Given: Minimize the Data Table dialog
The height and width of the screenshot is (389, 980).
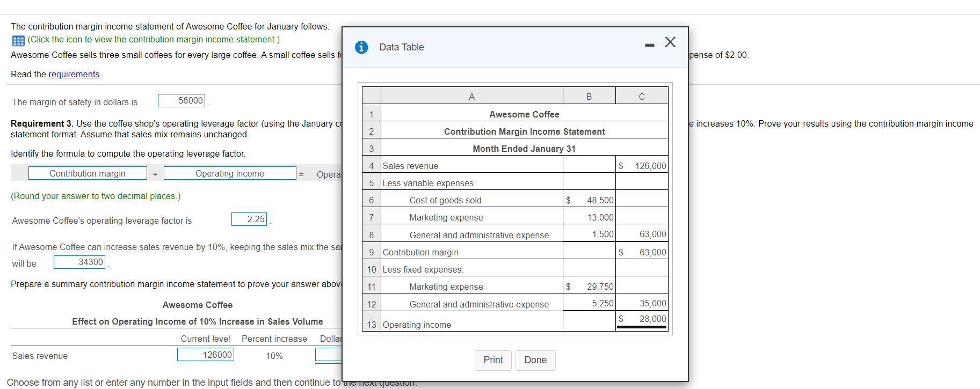Looking at the screenshot, I should pos(650,45).
